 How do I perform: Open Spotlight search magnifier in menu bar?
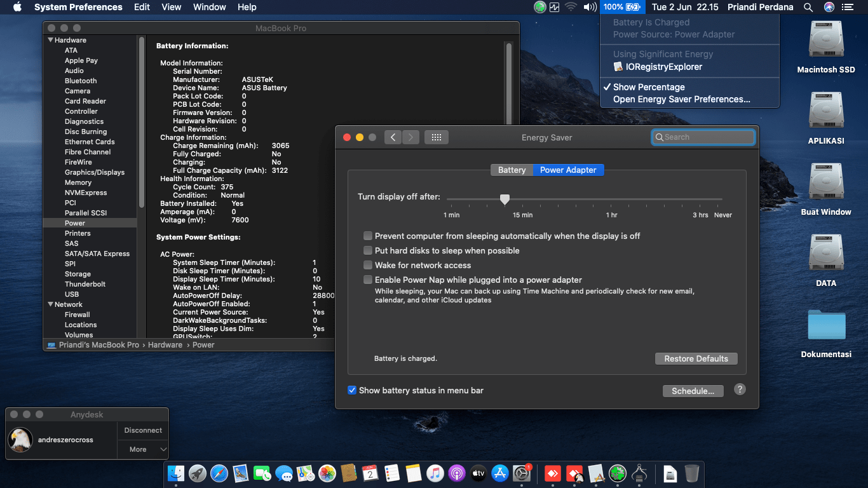point(808,7)
